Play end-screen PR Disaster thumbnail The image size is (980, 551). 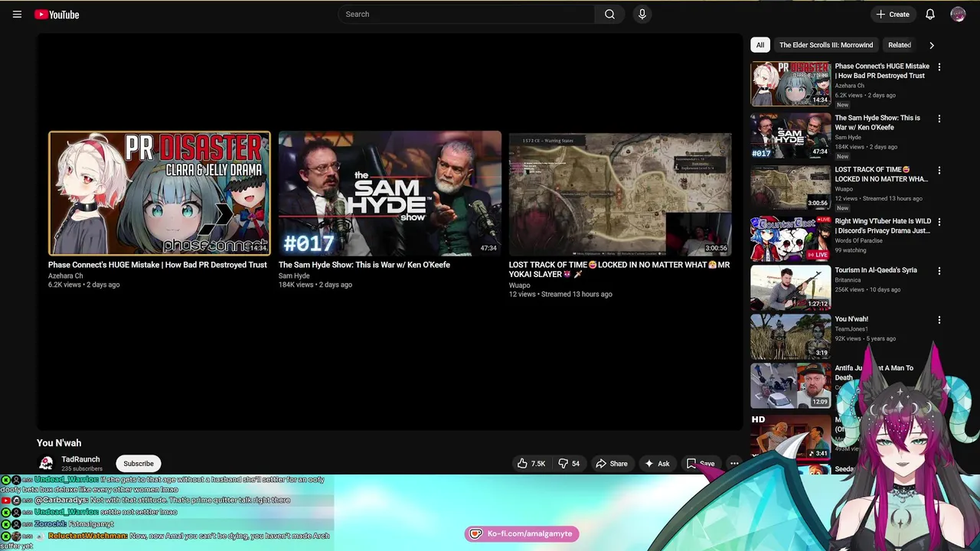159,193
